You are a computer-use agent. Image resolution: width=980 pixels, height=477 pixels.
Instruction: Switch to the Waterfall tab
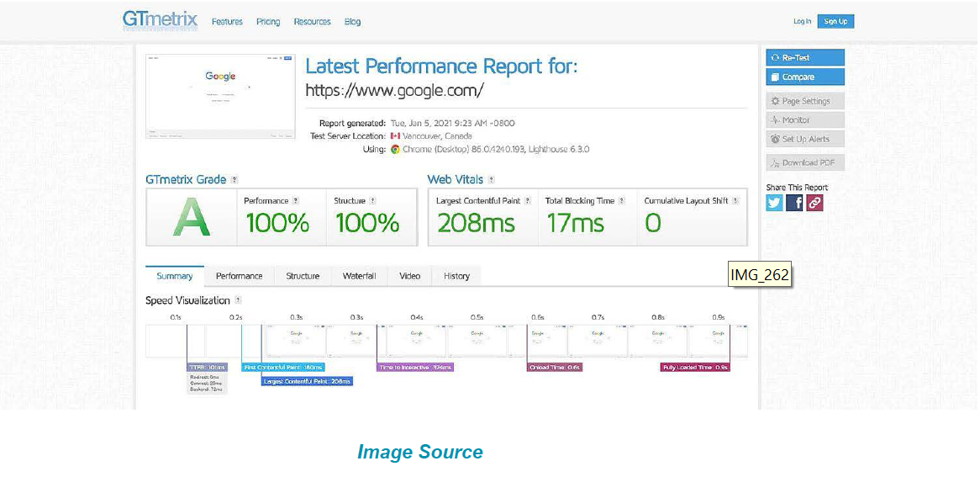tap(360, 276)
